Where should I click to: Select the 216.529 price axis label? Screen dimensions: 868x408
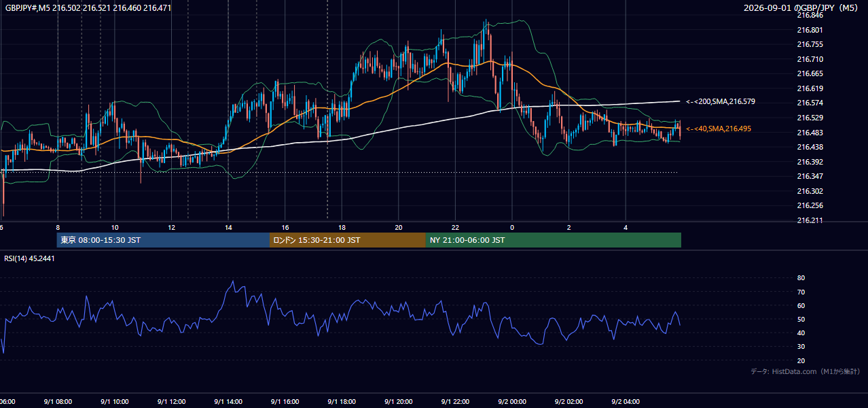point(810,118)
